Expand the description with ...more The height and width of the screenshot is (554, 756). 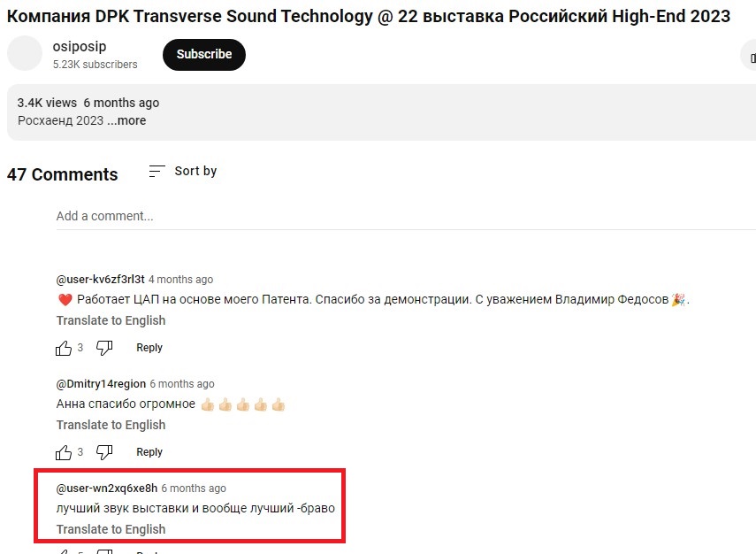pos(126,120)
